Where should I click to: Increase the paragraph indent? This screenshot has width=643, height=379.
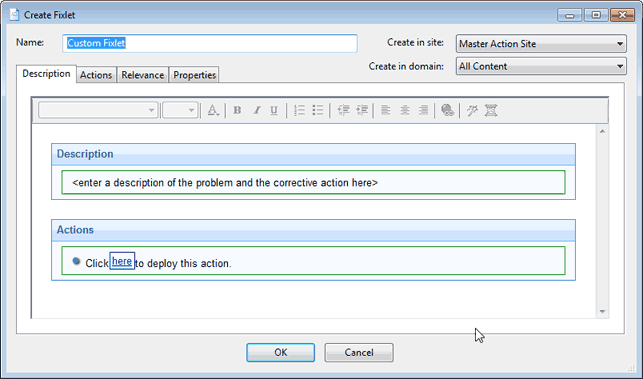(362, 110)
